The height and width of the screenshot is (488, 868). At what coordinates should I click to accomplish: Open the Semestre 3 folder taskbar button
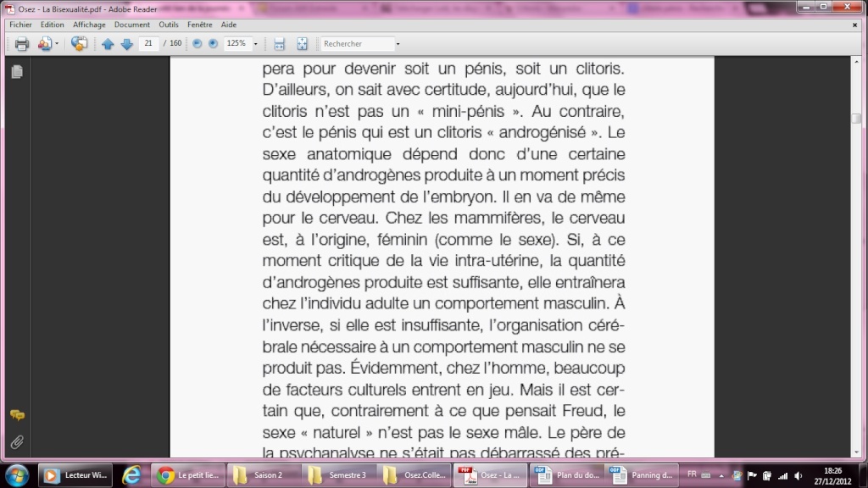(338, 475)
